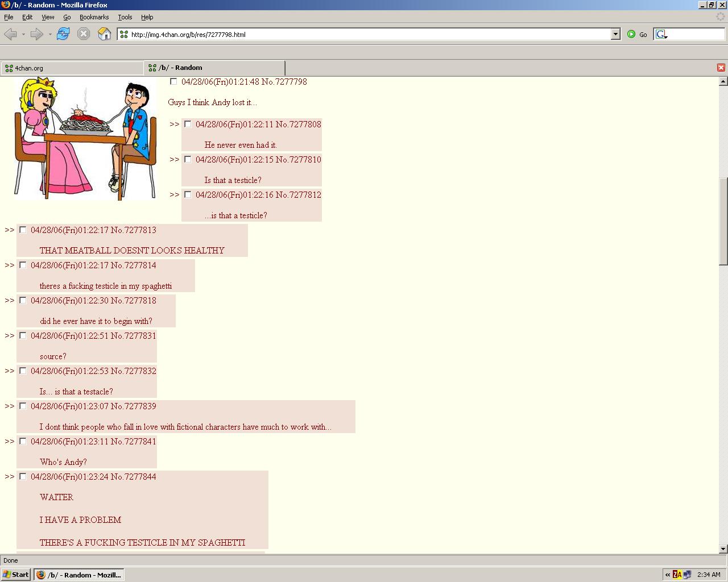Click the 'Done' status bar text

pyautogui.click(x=11, y=560)
